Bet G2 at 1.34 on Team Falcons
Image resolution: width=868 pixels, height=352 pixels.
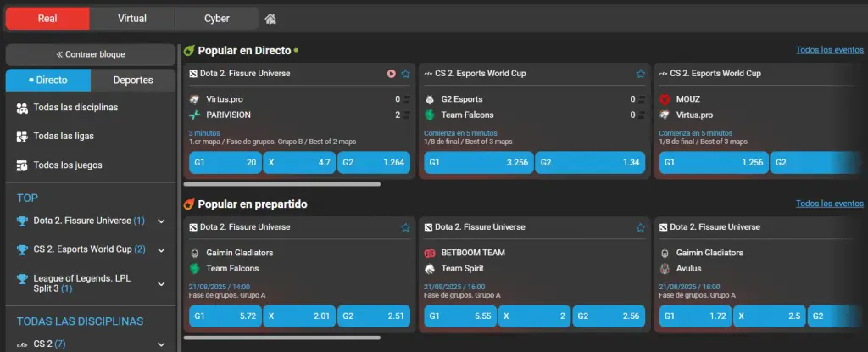click(x=590, y=162)
